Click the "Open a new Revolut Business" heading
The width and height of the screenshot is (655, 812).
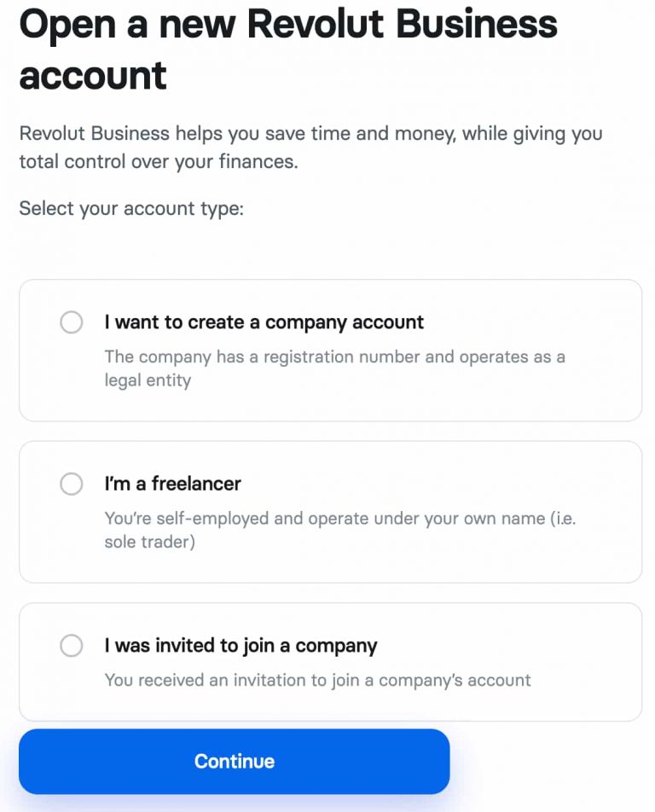[288, 24]
